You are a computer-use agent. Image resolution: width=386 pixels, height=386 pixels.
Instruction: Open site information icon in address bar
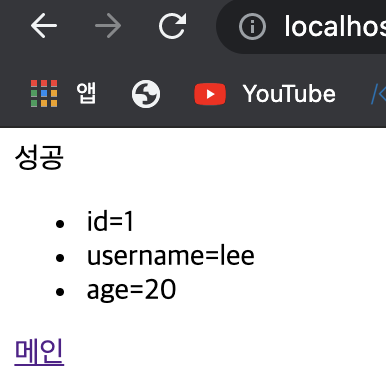click(252, 26)
